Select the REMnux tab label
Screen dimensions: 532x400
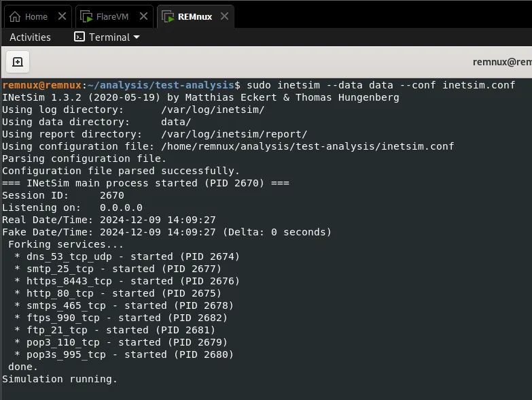click(x=196, y=16)
